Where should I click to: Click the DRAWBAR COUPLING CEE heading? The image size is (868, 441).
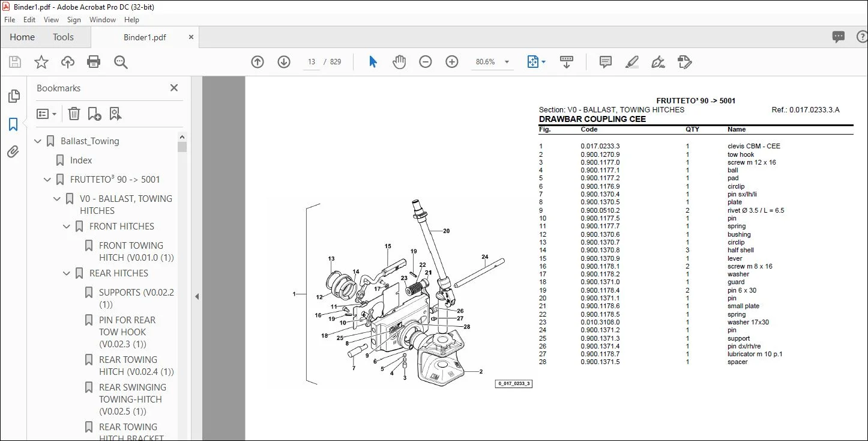592,119
